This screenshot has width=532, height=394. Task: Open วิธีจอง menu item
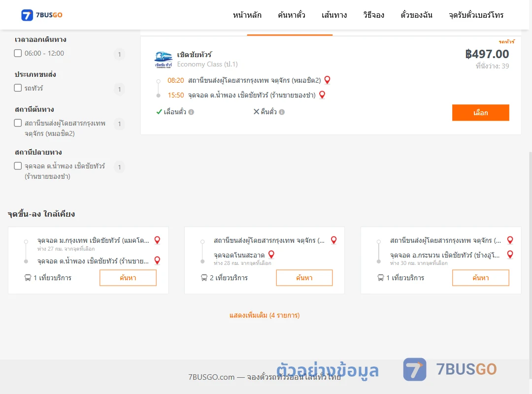[x=373, y=15]
